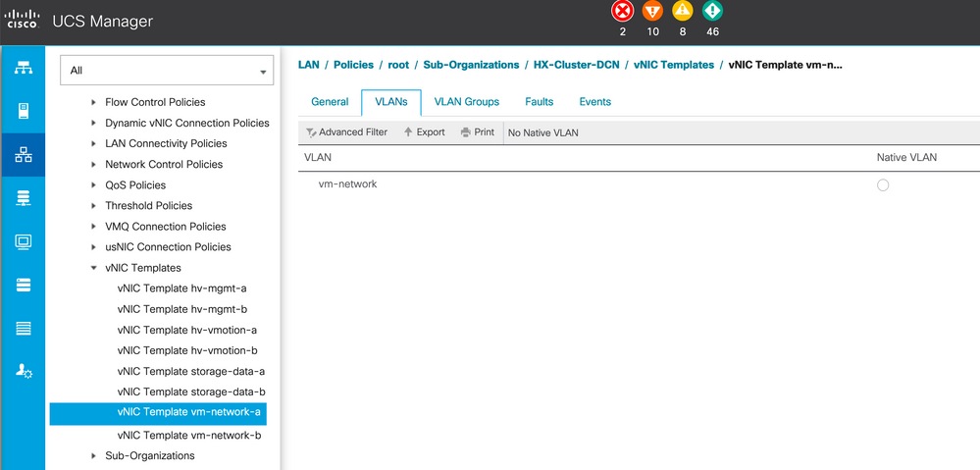Click vNIC Templates breadcrumb link
The width and height of the screenshot is (980, 470).
point(674,65)
